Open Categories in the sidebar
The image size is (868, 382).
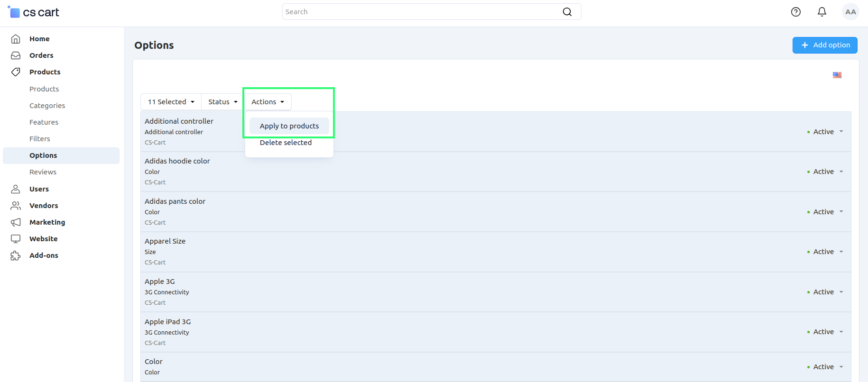coord(47,106)
